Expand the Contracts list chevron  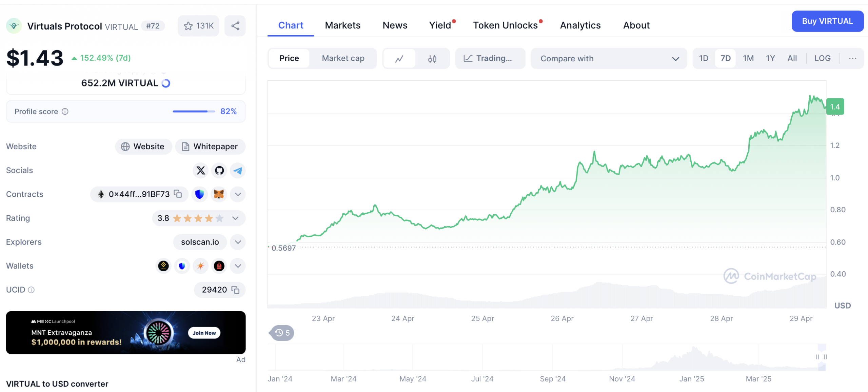(x=238, y=194)
